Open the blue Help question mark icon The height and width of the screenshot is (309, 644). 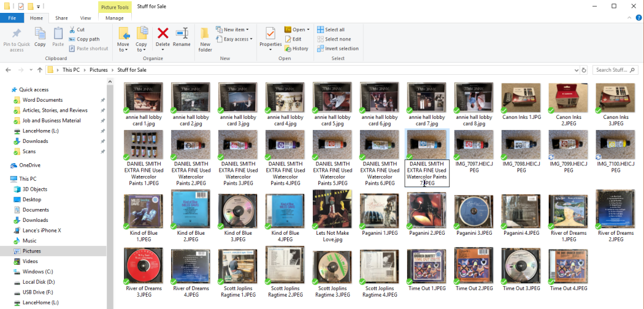tap(638, 18)
